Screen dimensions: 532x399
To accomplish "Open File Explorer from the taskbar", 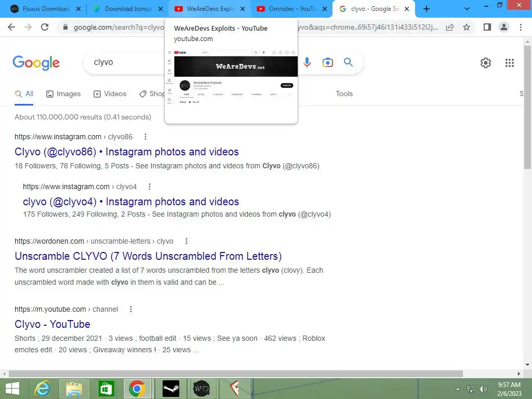I will (74, 389).
